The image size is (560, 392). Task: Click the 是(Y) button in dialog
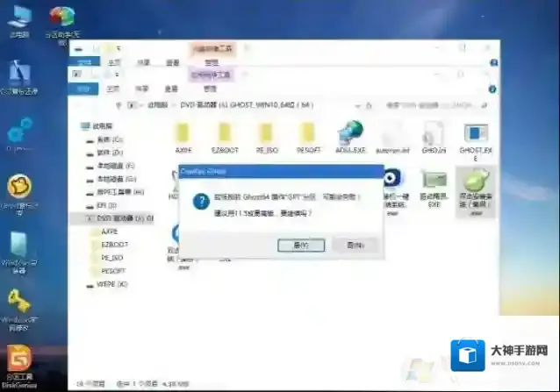click(x=301, y=246)
